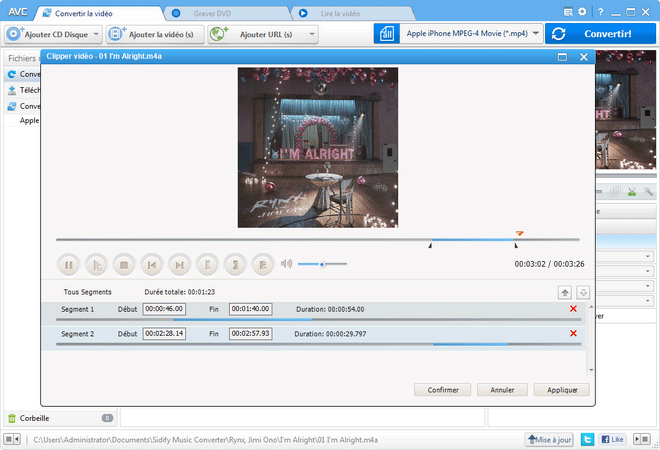Image resolution: width=660 pixels, height=450 pixels.
Task: Move the selected segment up
Action: click(x=564, y=292)
